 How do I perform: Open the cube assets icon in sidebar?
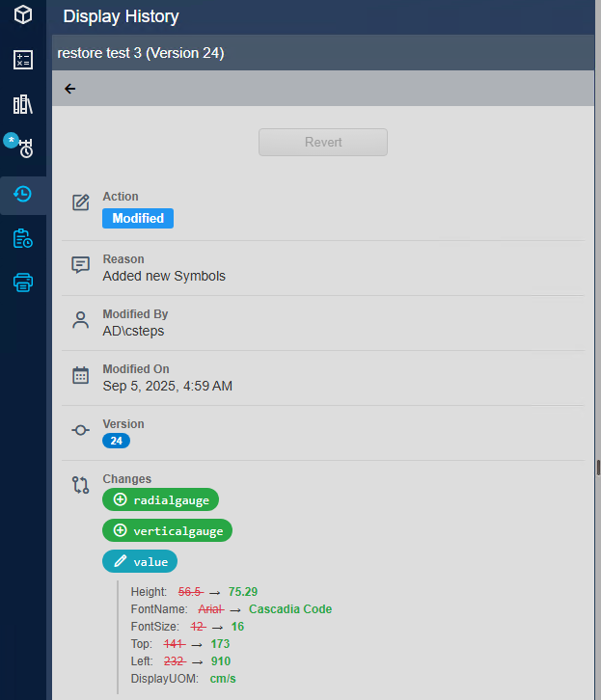click(23, 15)
